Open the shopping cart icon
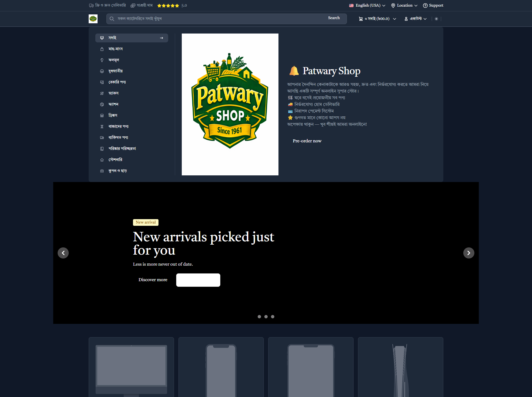This screenshot has width=532, height=397. tap(360, 19)
